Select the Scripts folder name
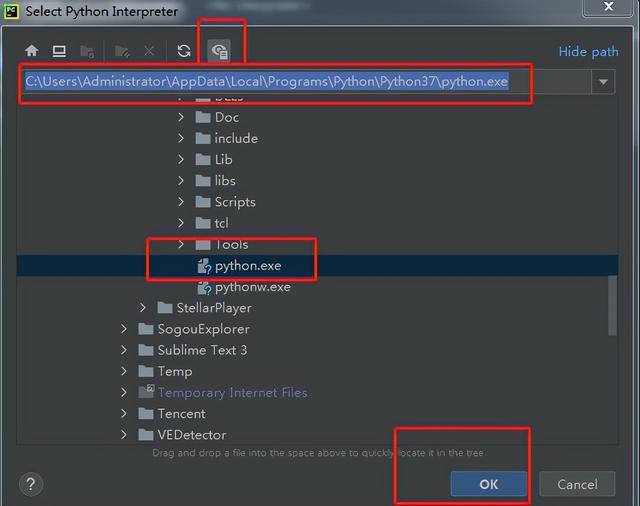 point(235,202)
